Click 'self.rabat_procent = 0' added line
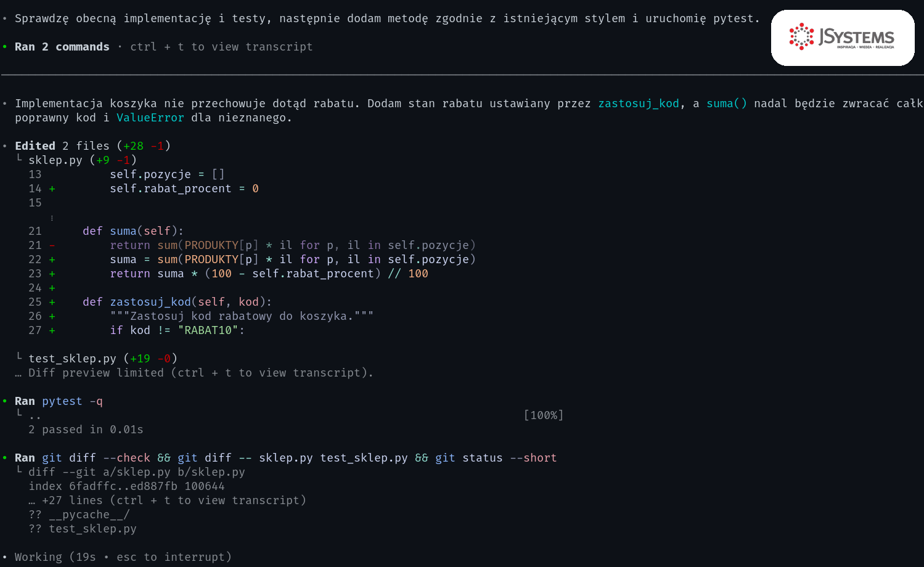Screen dimensions: 924x567 [184, 189]
